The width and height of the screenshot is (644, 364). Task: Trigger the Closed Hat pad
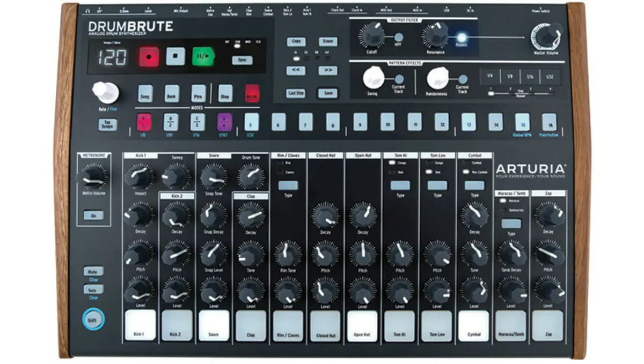[x=325, y=325]
